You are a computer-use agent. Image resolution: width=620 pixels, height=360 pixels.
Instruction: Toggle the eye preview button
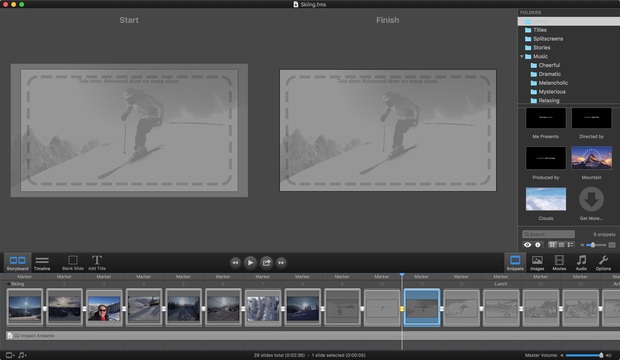point(527,245)
